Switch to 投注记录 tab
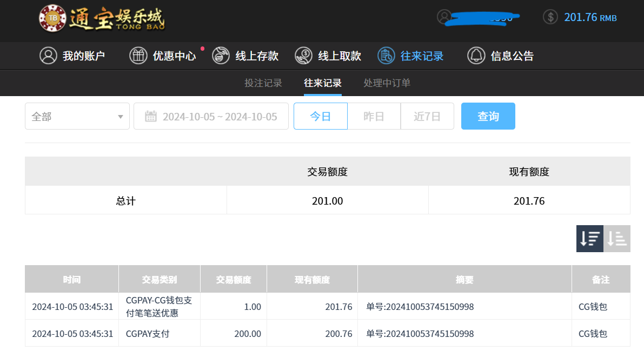 tap(263, 83)
